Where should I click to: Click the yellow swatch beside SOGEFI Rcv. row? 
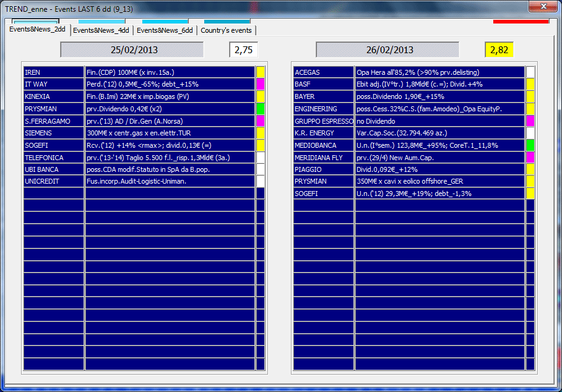(261, 145)
